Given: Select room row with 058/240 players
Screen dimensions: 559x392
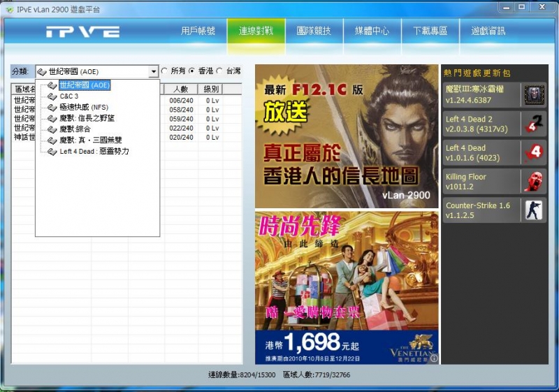Looking at the screenshot, I should pyautogui.click(x=127, y=110).
